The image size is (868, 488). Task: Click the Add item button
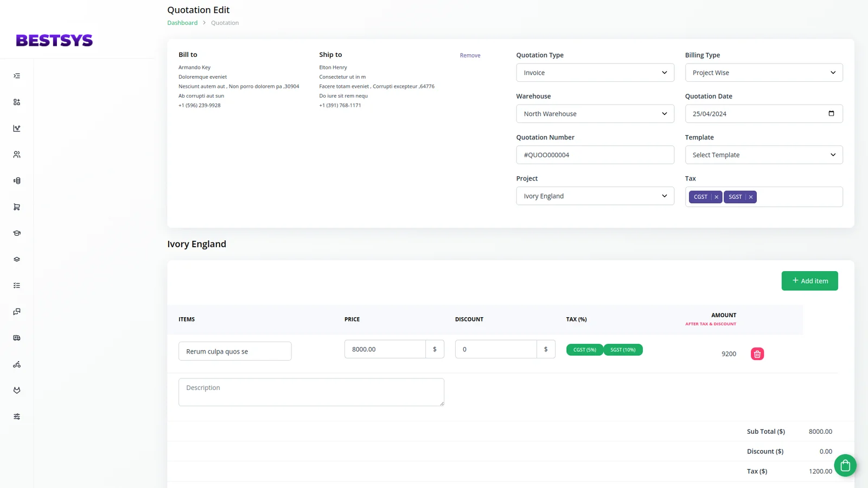809,281
